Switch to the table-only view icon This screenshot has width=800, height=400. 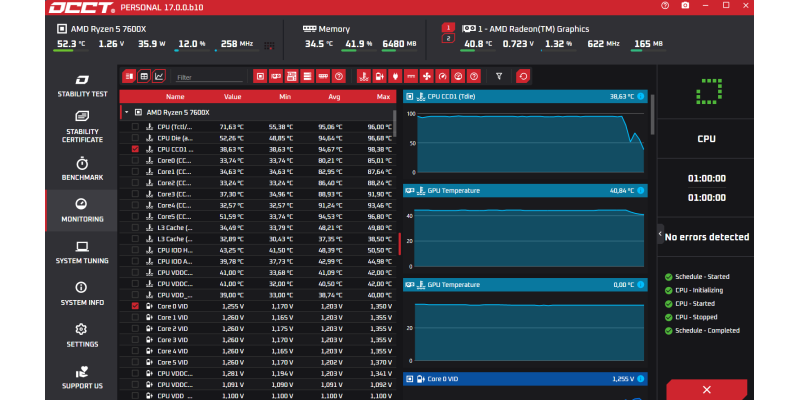144,77
